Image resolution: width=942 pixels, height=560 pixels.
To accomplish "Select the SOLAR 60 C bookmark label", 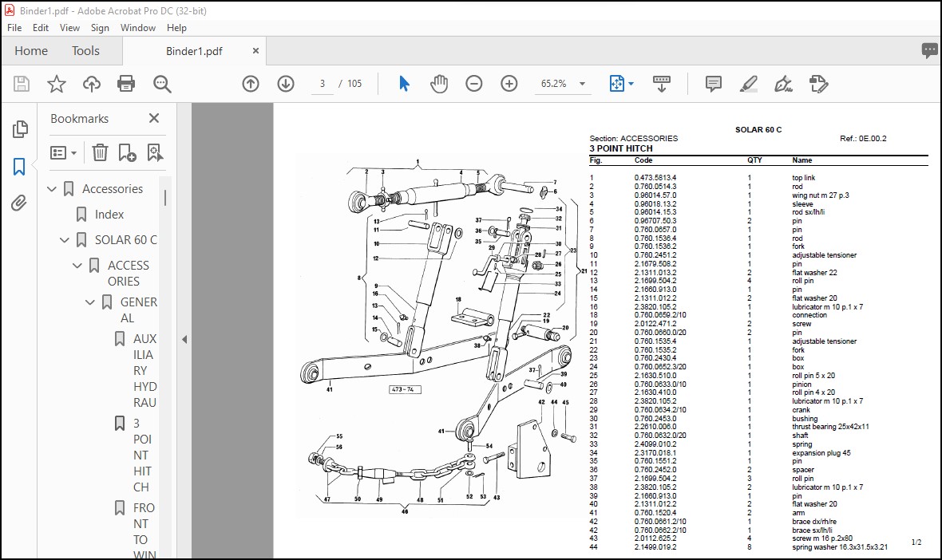I will pyautogui.click(x=125, y=240).
